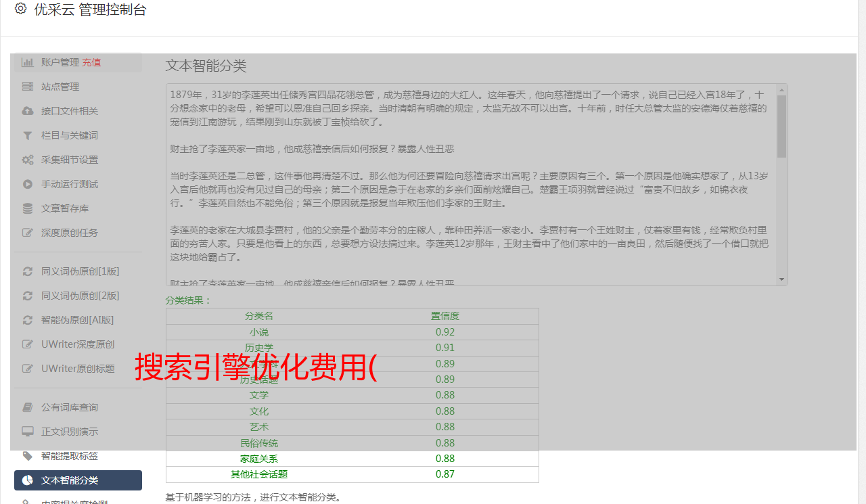Click the book icon for 公有词库查询

point(27,407)
